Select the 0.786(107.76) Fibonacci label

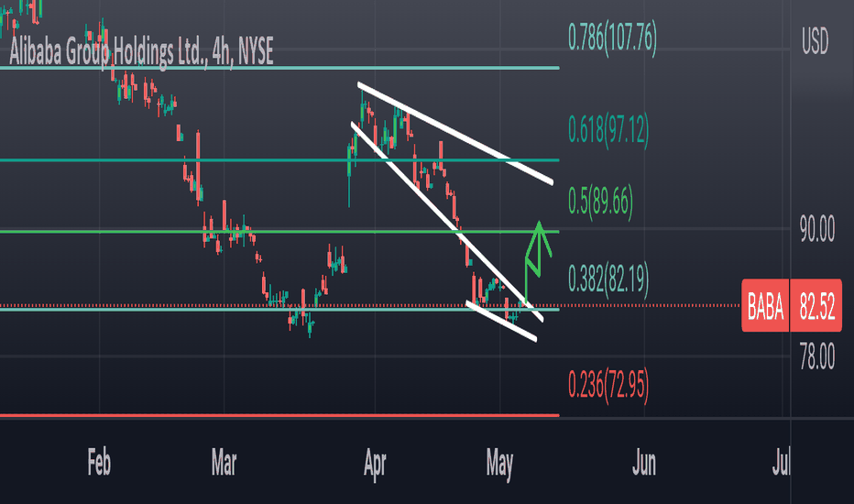(612, 38)
